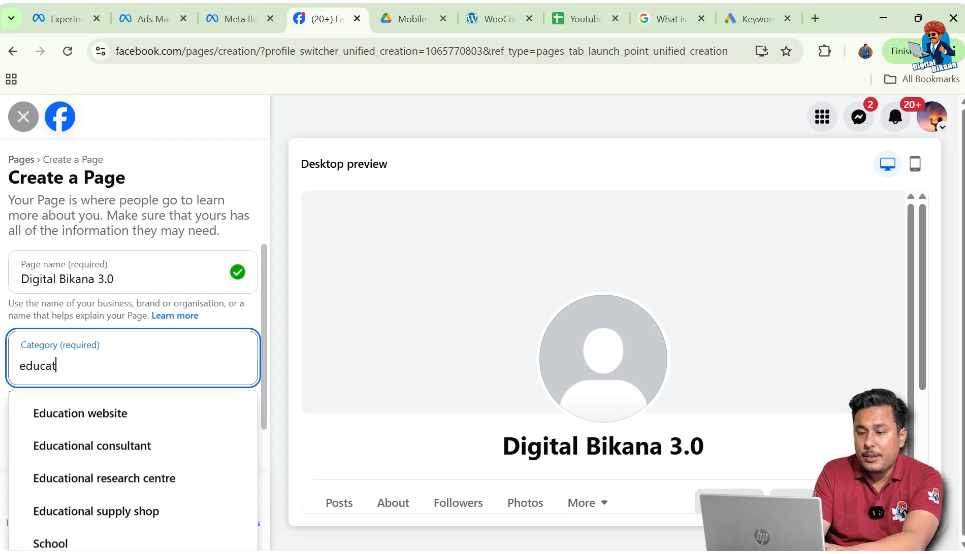
Task: Open the account profile avatar menu
Action: pos(931,117)
